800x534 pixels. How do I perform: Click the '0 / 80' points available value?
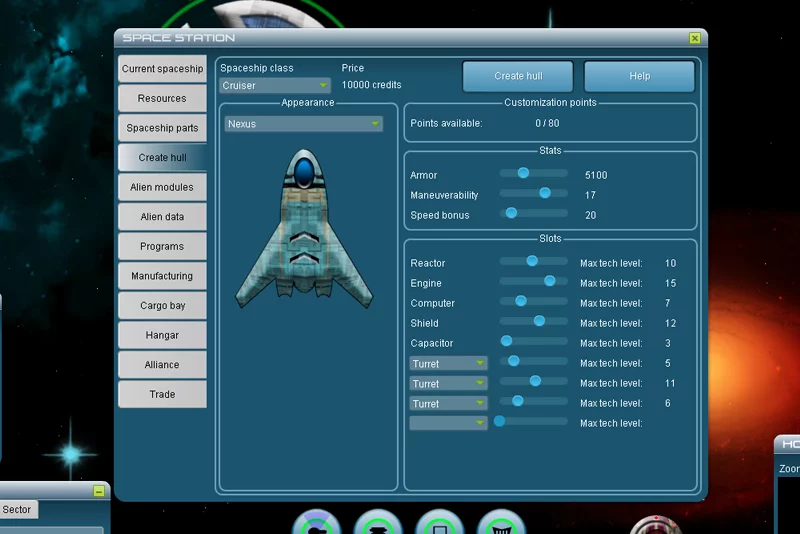tap(547, 123)
